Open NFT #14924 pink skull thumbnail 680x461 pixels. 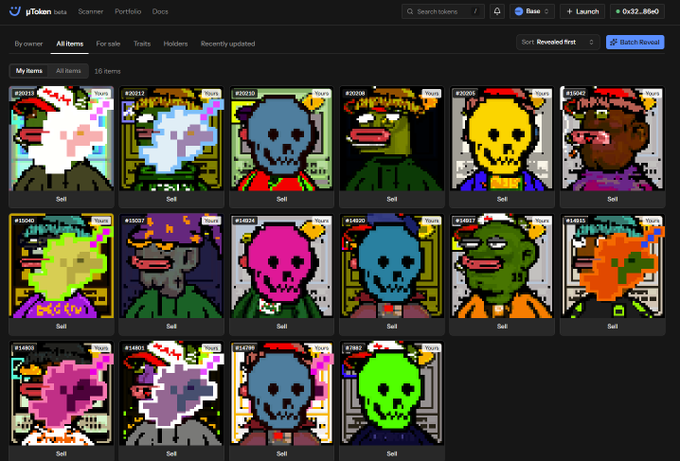point(281,265)
